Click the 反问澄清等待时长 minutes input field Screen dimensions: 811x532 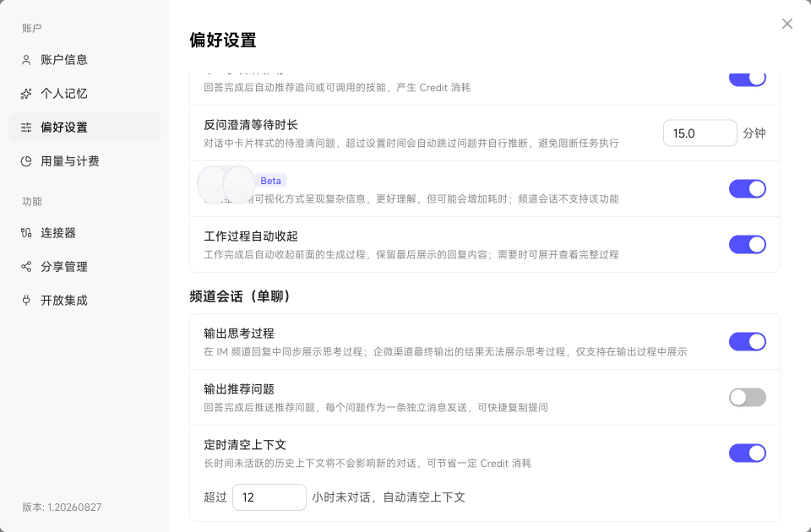point(699,133)
